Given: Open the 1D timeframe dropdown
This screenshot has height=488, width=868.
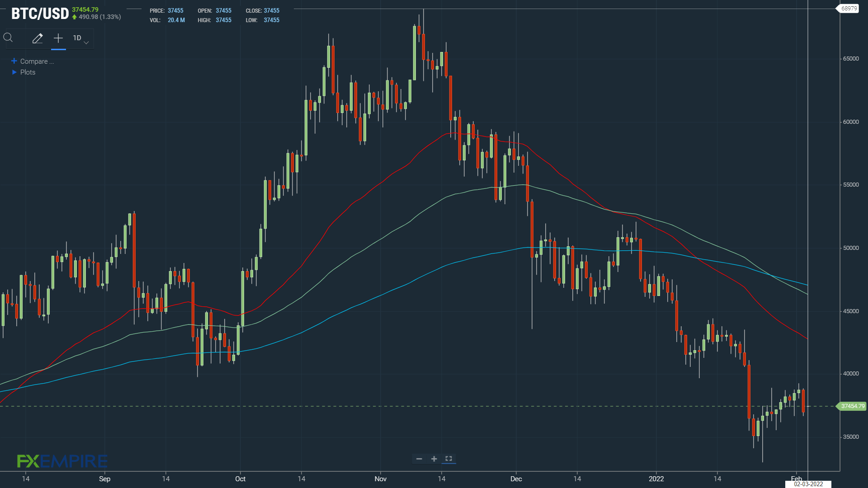Looking at the screenshot, I should pyautogui.click(x=81, y=38).
